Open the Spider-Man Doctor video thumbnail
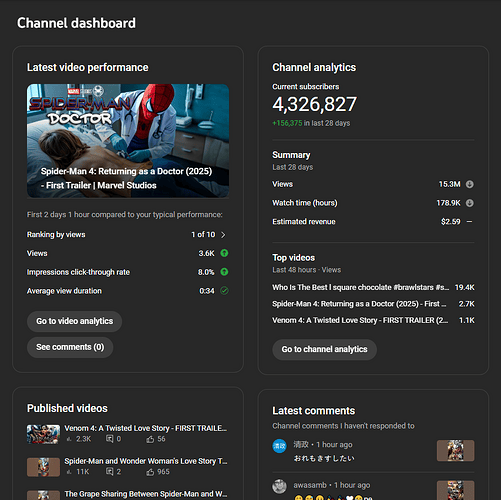 click(x=128, y=140)
